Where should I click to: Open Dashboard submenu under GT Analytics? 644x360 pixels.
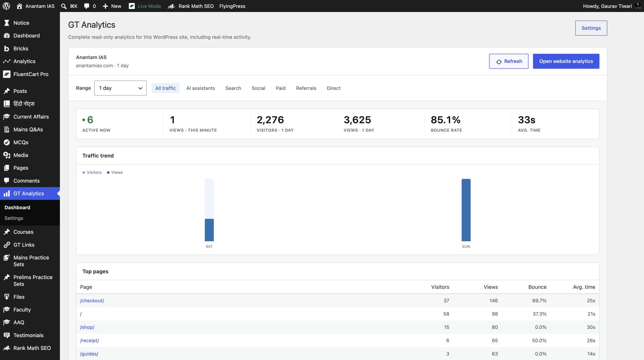tap(17, 208)
